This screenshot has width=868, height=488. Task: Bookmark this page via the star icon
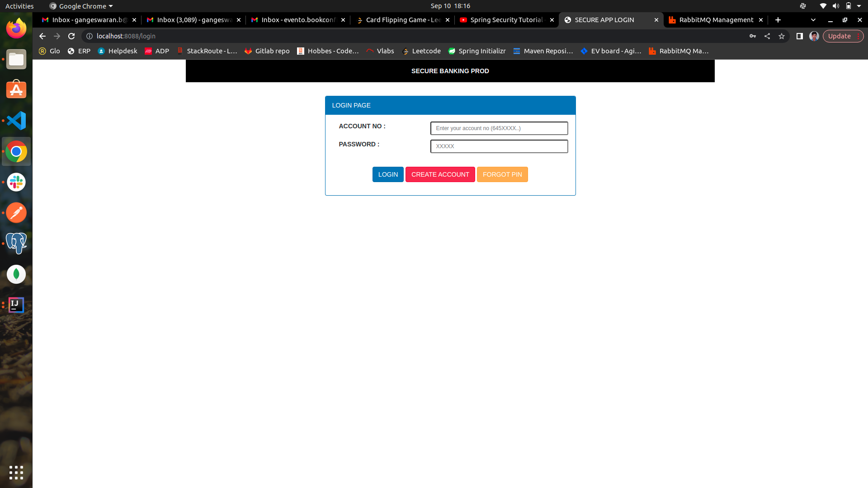[x=782, y=36]
